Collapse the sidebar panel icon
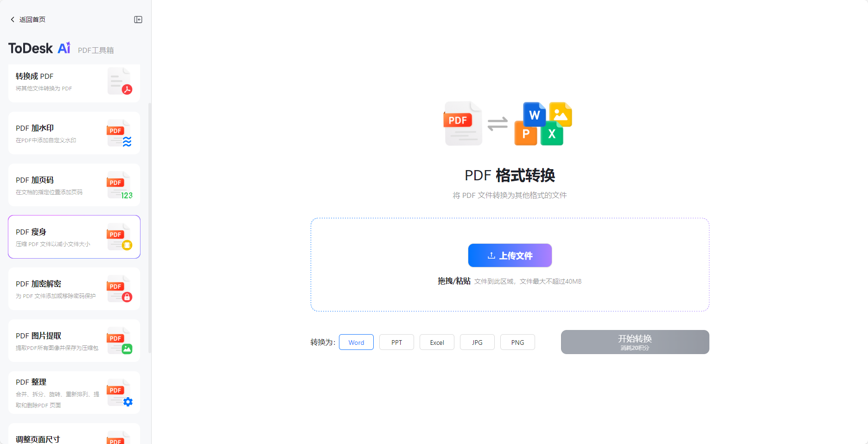This screenshot has width=868, height=444. coord(138,19)
